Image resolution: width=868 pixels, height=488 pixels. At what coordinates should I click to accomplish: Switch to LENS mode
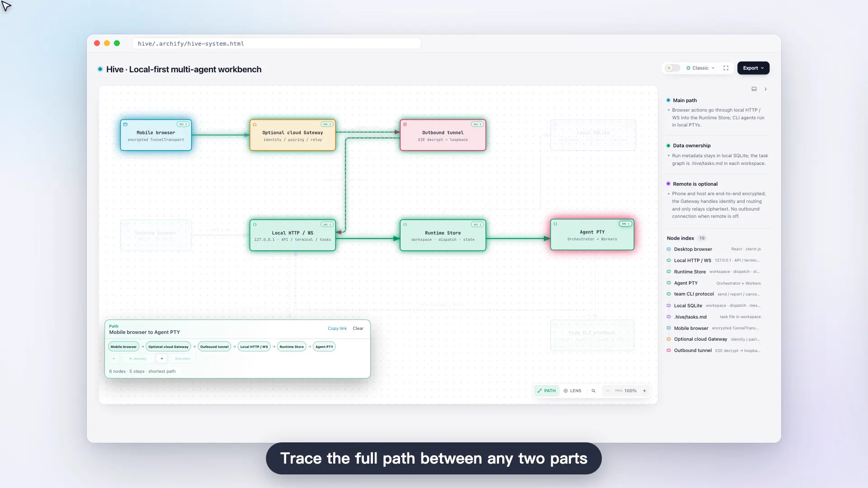pyautogui.click(x=572, y=390)
